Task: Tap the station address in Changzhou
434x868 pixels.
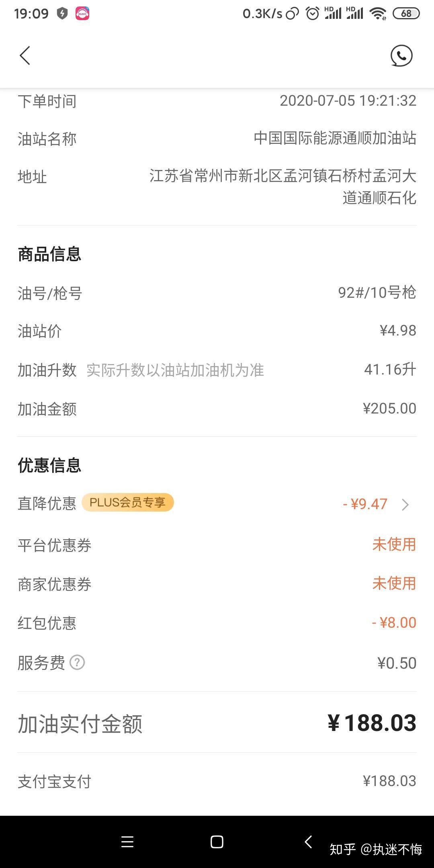Action: (x=283, y=187)
